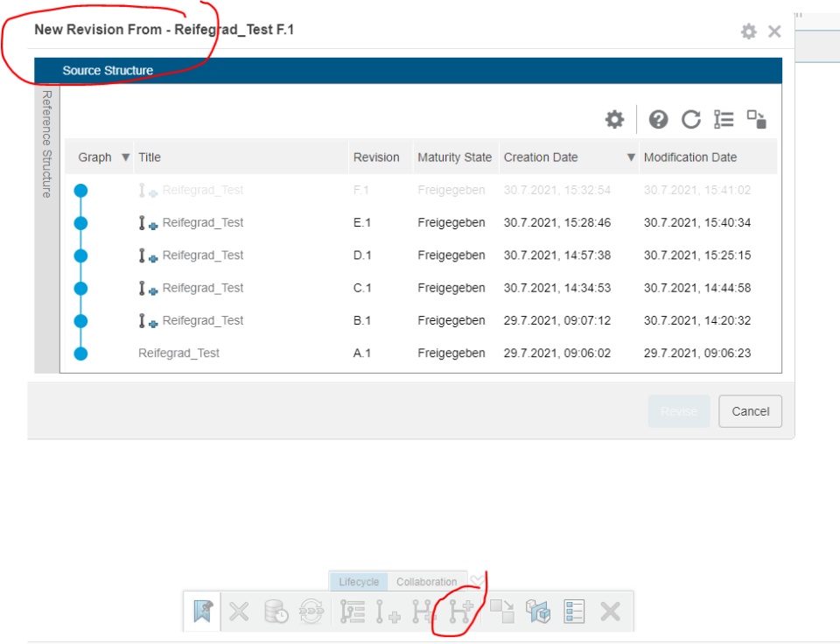This screenshot has width=840, height=644.
Task: Click the revision icon in row E.1
Action: click(148, 223)
